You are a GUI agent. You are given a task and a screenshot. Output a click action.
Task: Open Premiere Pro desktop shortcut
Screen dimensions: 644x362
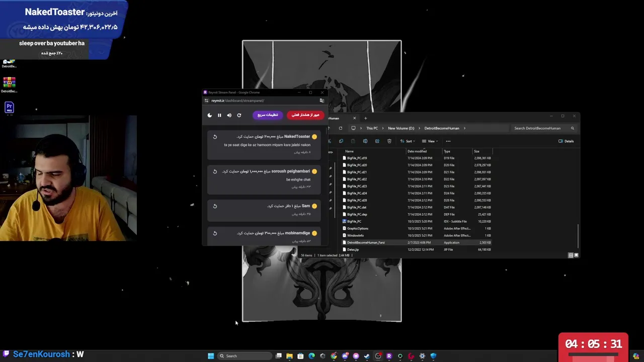(x=9, y=107)
